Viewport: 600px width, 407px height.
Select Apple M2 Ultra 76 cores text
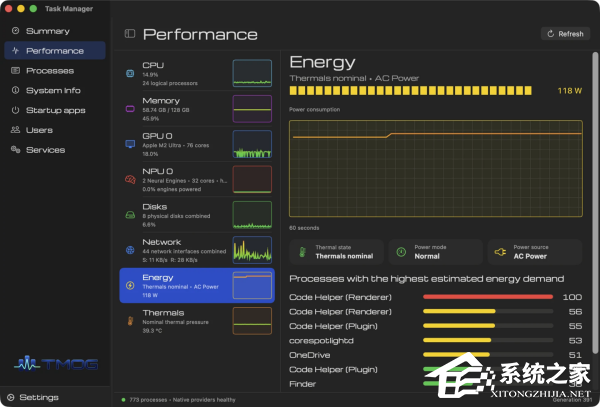[176, 145]
